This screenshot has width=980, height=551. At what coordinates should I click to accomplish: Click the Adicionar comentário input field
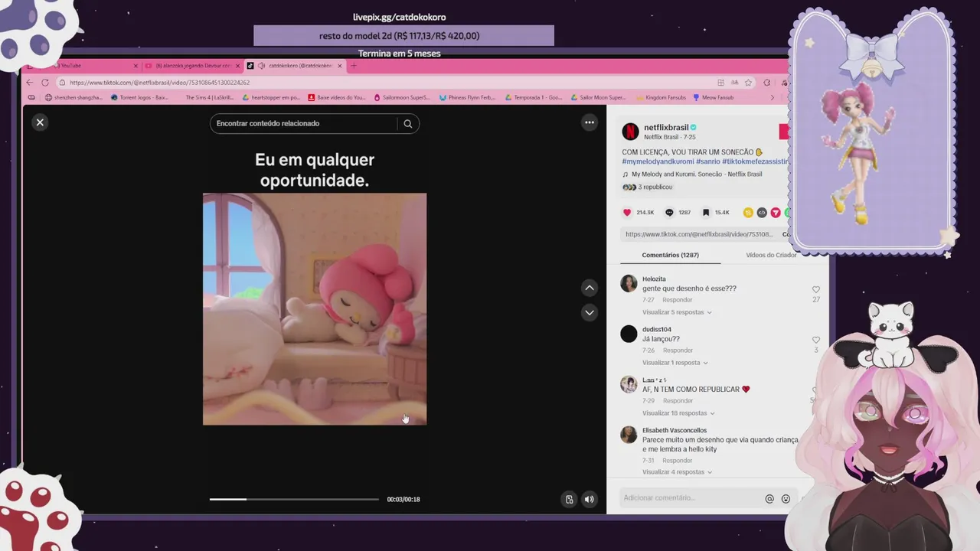click(x=689, y=498)
